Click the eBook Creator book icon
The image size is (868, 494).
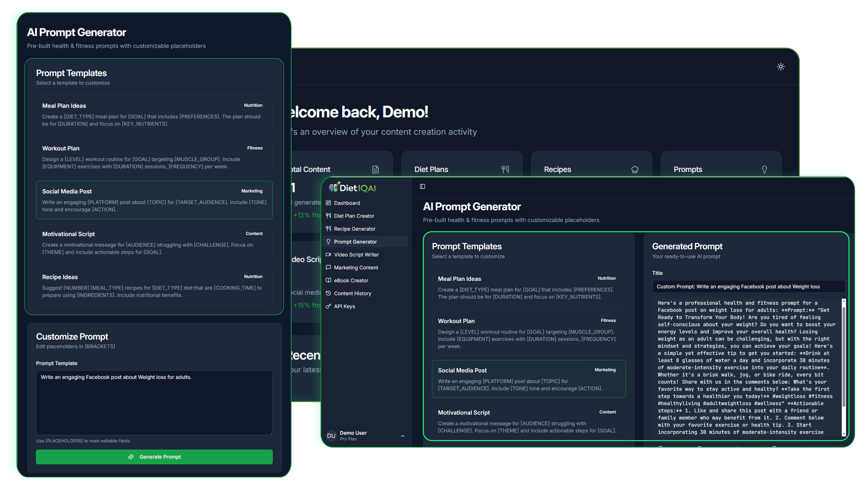329,280
